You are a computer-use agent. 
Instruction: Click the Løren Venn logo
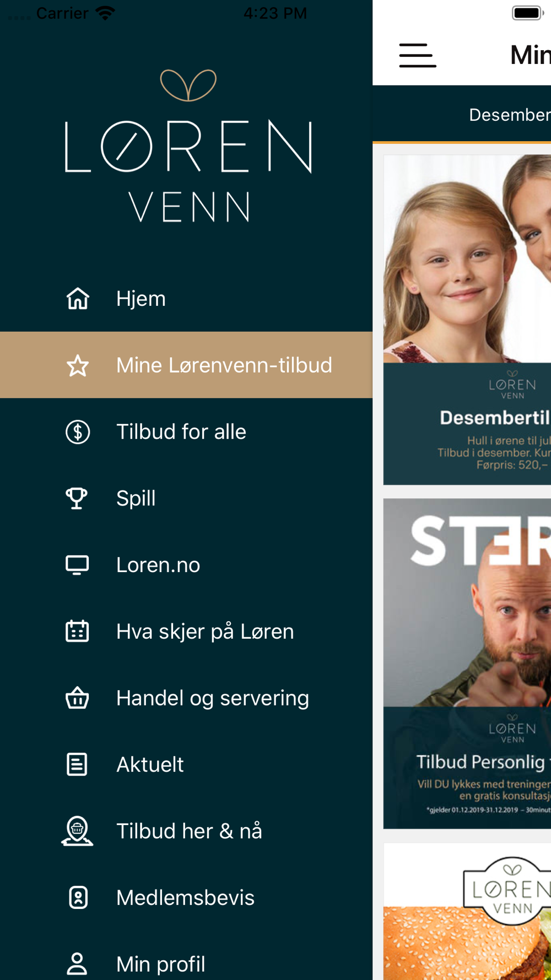click(x=188, y=146)
